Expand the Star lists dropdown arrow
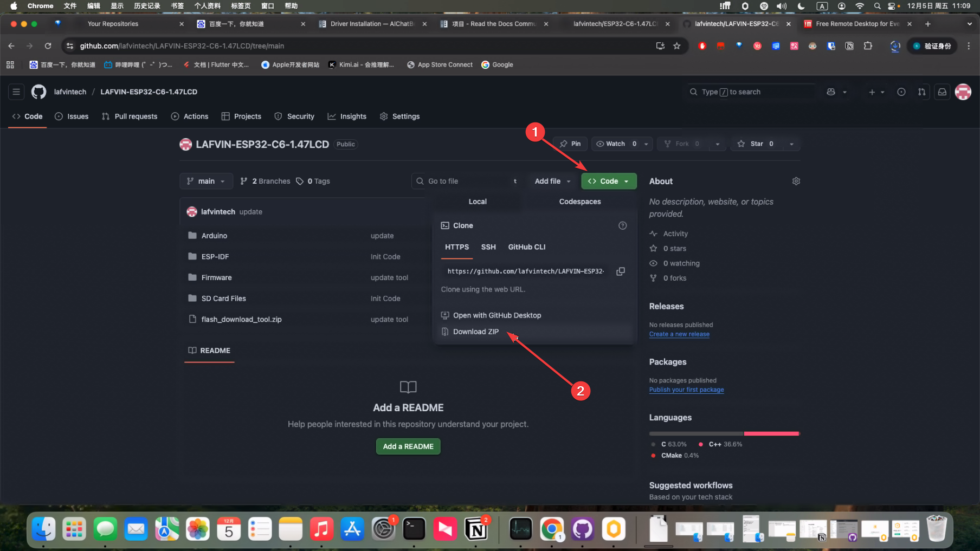Image resolution: width=980 pixels, height=551 pixels. (x=791, y=144)
